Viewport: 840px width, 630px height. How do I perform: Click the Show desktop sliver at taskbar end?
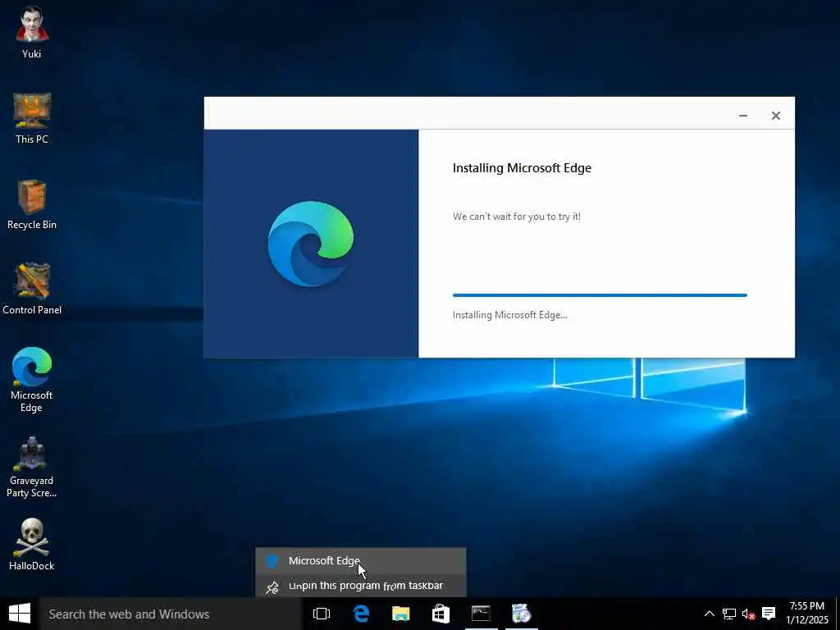838,614
